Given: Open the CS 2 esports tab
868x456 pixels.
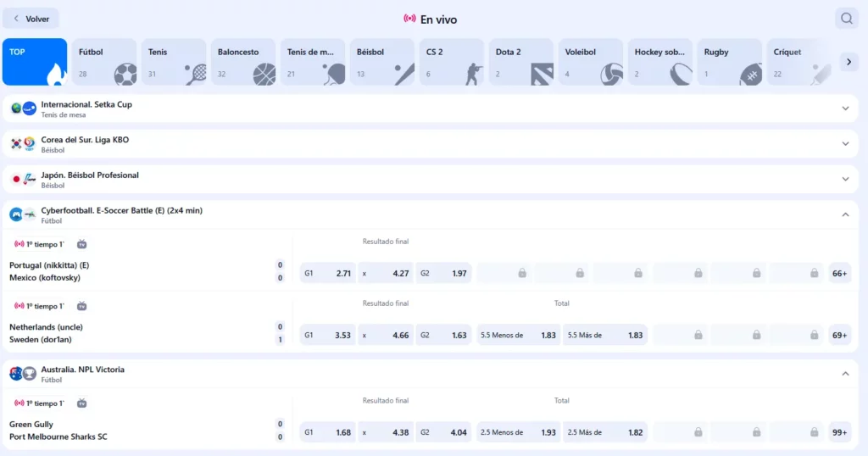Looking at the screenshot, I should coord(452,62).
